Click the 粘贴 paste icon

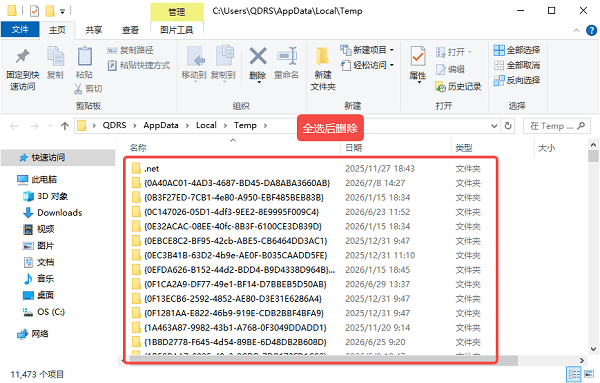pyautogui.click(x=84, y=57)
